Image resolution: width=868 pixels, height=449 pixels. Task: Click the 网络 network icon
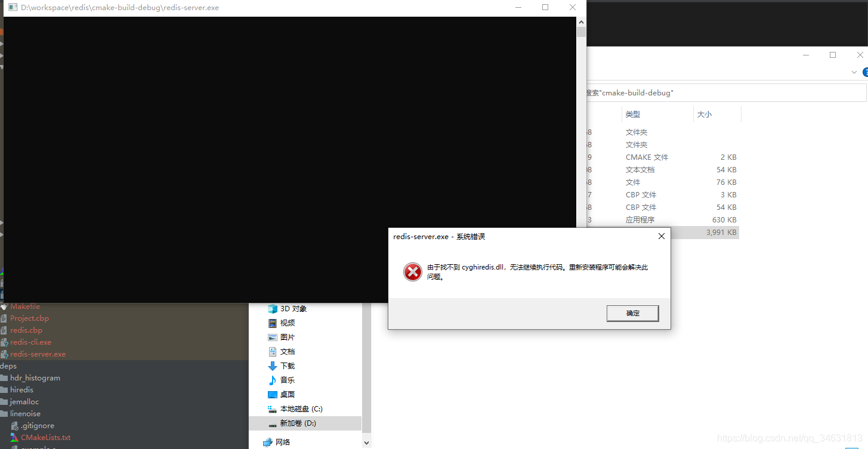coord(268,442)
